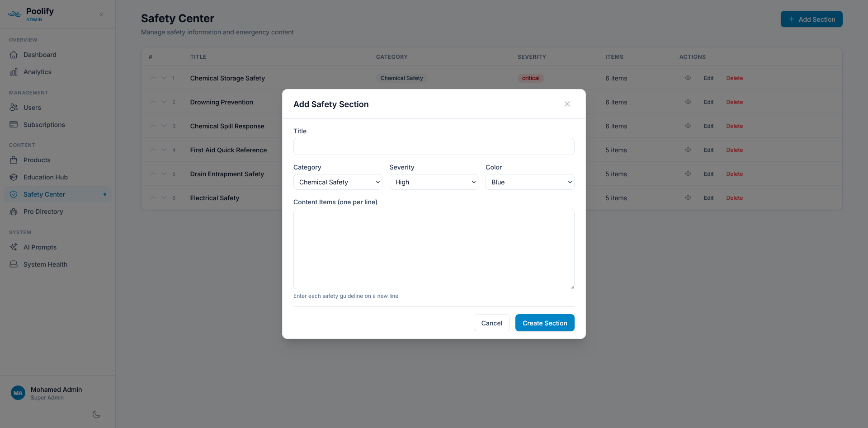Toggle visibility of Chemical Storage Safety

[x=688, y=78]
